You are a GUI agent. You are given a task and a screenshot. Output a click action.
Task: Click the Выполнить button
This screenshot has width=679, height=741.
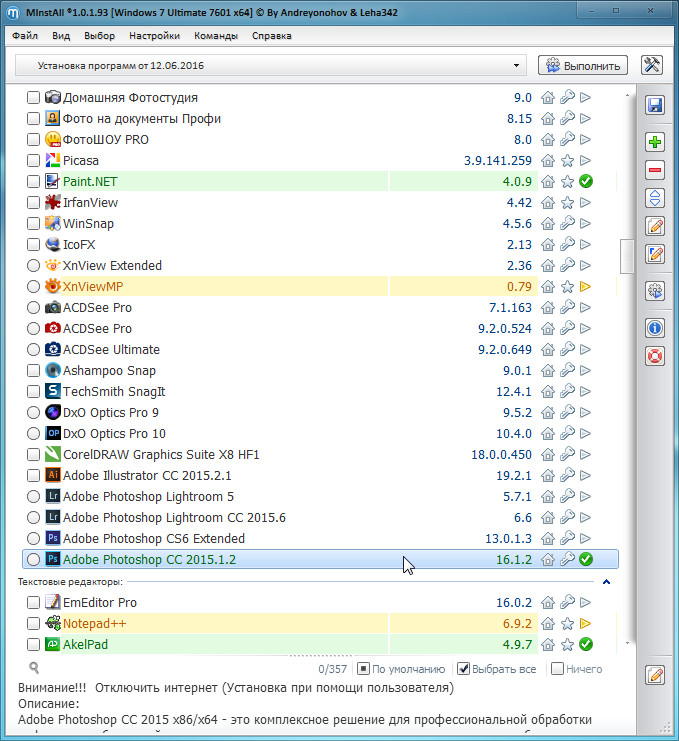[x=583, y=65]
